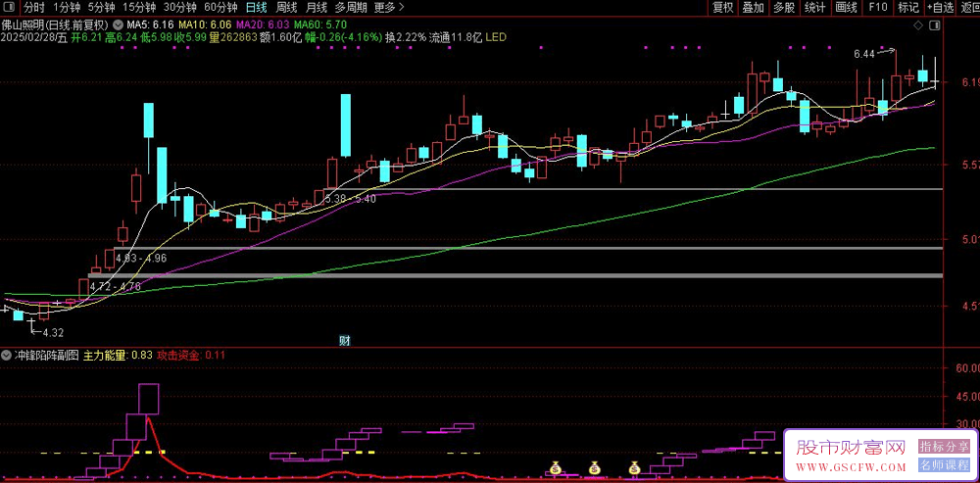This screenshot has height=483, width=980.
Task: Click the diamond marker icon top right
Action: 917,25
